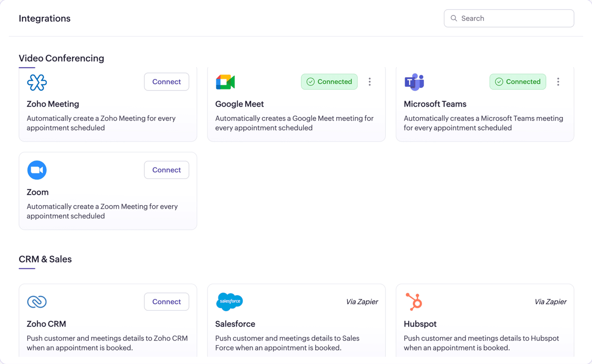Toggle the Connected status for Google Meet
The image size is (592, 364).
(329, 81)
